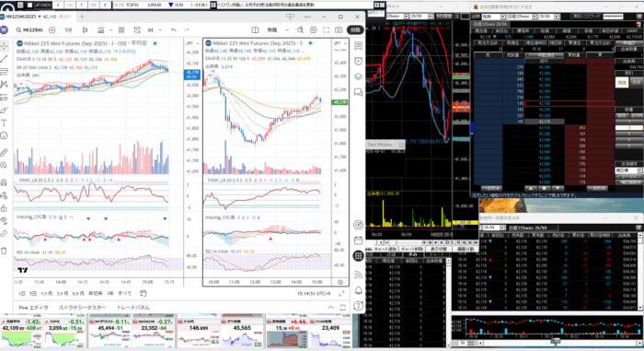Take a chart snapshot with camera icon

click(339, 30)
